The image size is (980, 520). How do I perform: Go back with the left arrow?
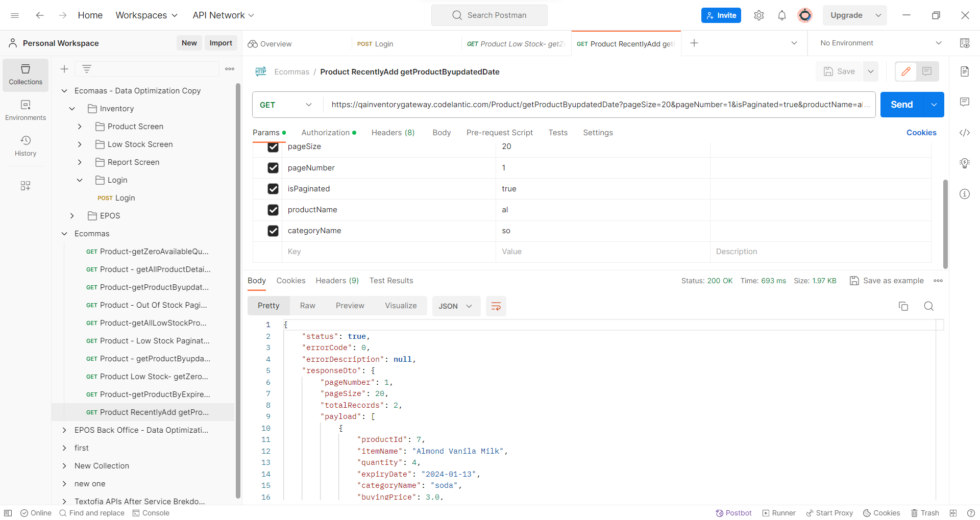40,15
